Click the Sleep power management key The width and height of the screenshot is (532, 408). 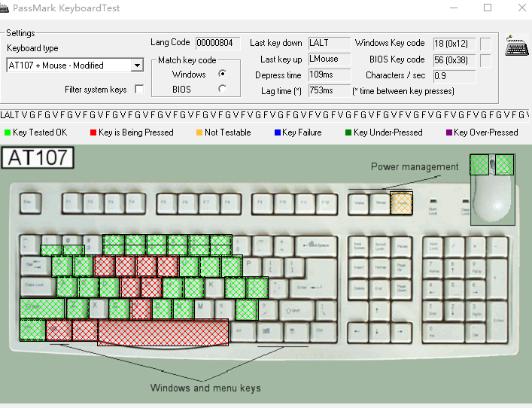[x=380, y=204]
